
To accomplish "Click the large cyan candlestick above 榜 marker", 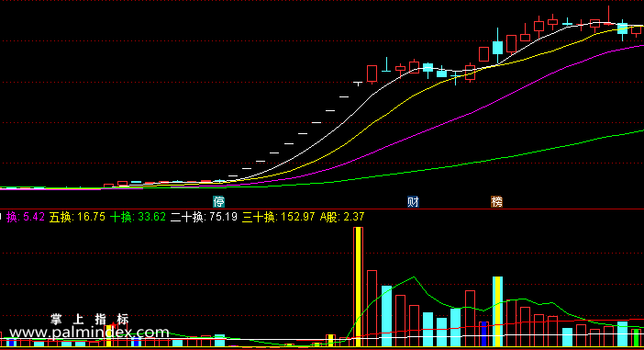I will click(x=497, y=48).
